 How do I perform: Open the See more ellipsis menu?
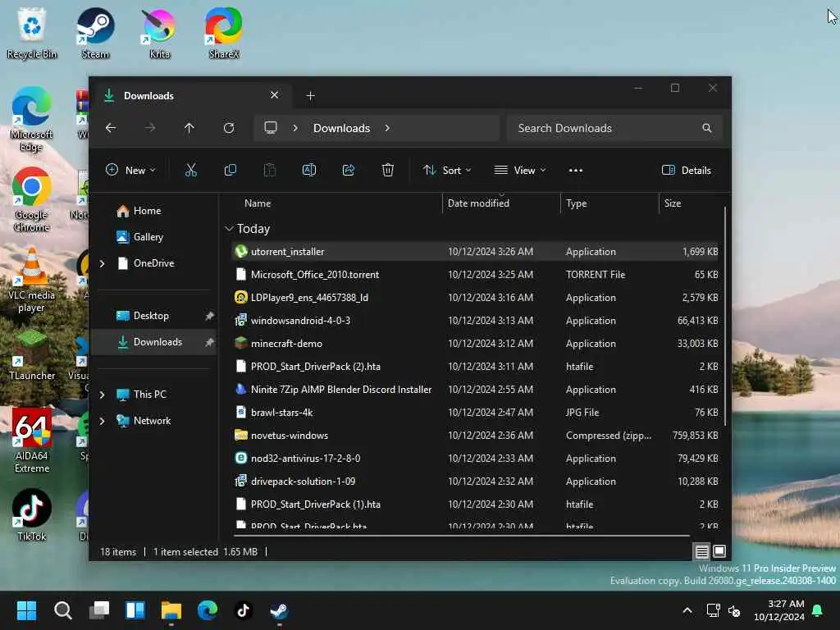[x=575, y=171]
